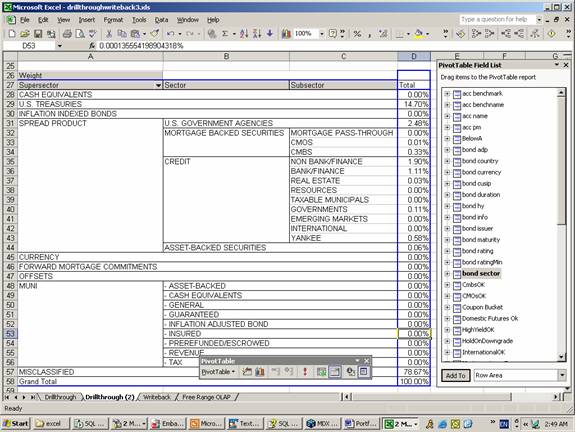Open the Row Area dropdown

click(562, 375)
